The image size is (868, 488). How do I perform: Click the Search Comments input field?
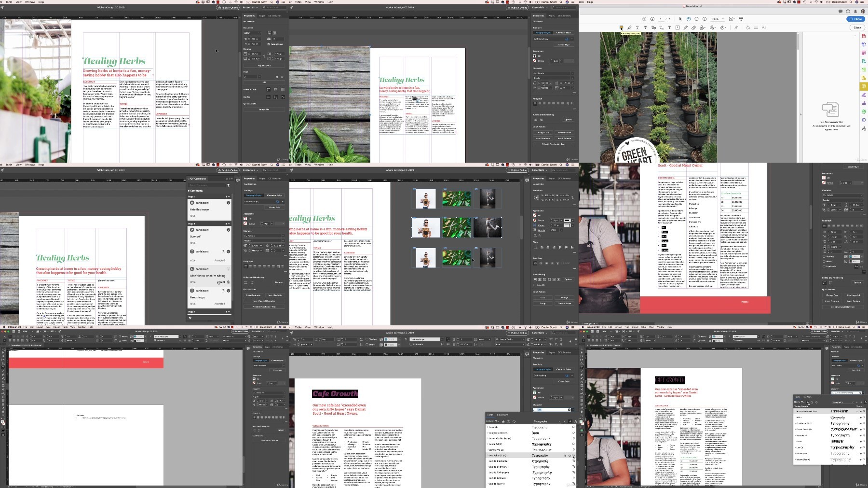tap(206, 185)
